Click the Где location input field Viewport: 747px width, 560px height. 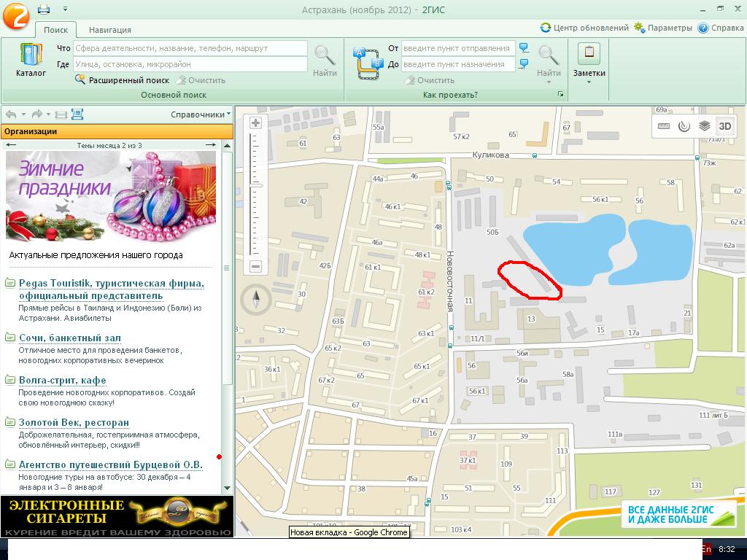point(190,64)
